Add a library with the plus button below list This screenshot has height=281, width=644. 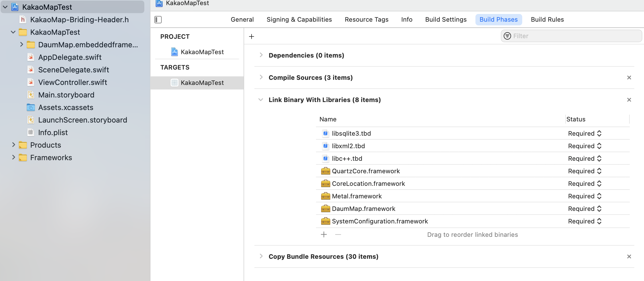[x=324, y=235]
